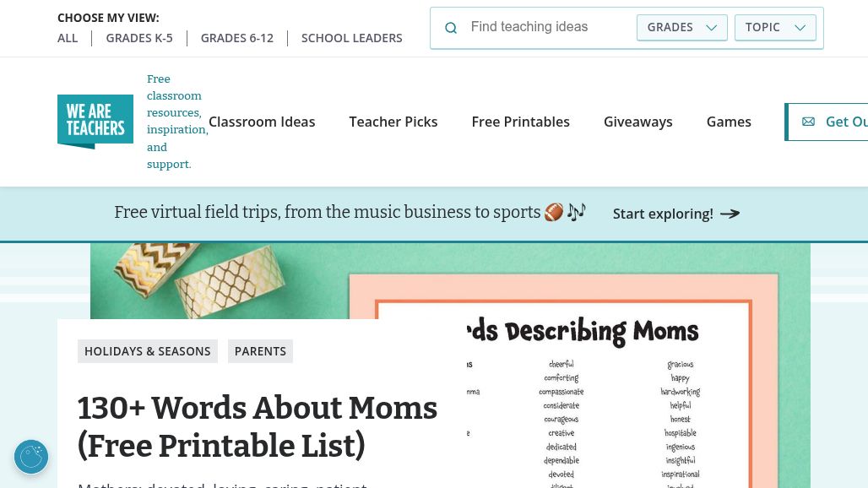Click the Holidays & Seasons tag
This screenshot has height=488, width=868.
148,351
